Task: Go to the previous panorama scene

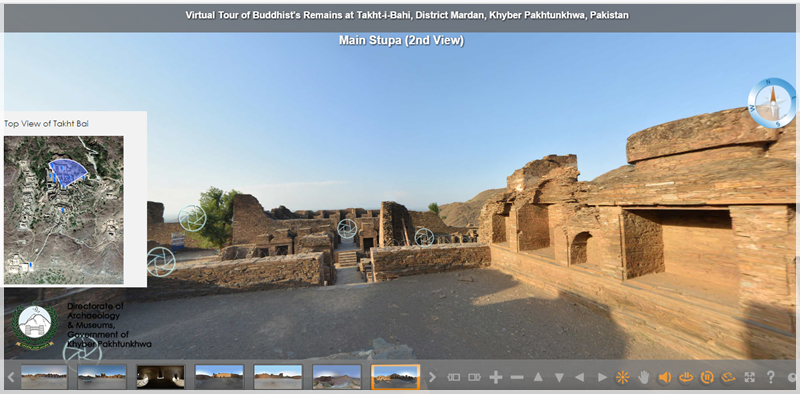Action: point(454,378)
